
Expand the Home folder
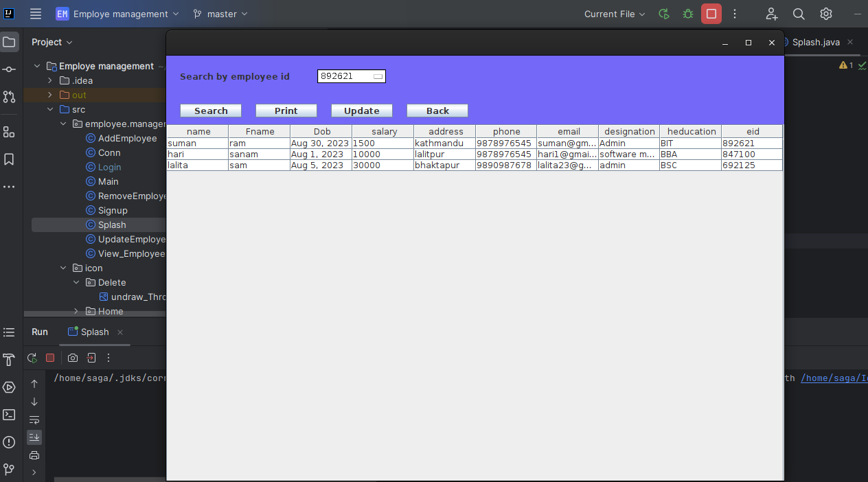click(76, 311)
